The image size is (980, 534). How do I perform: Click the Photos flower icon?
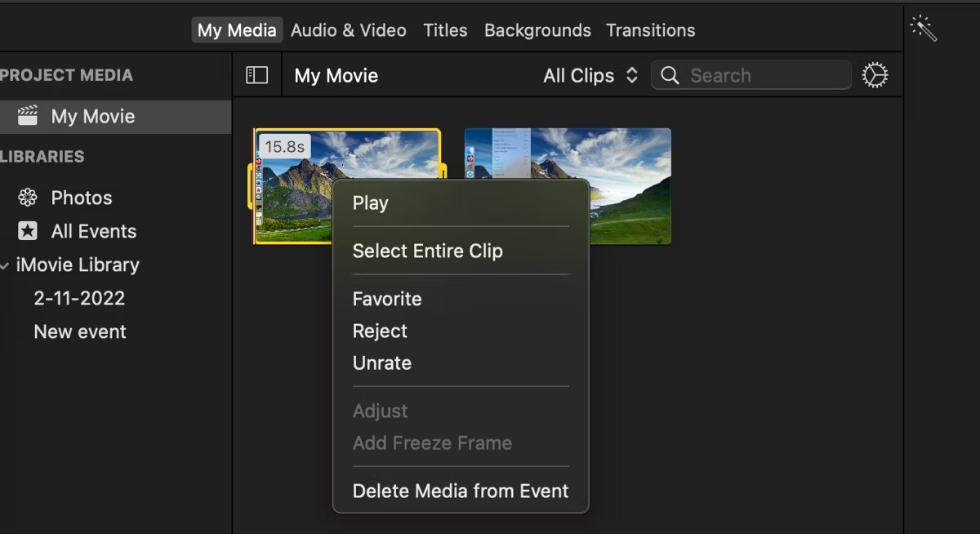pyautogui.click(x=28, y=198)
